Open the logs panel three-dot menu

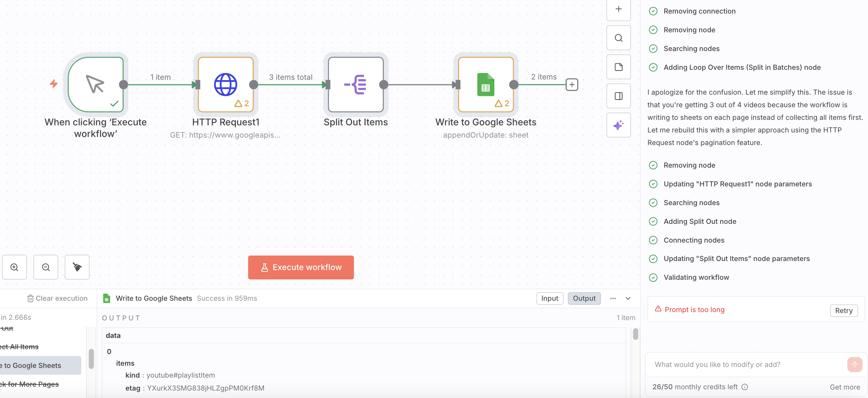(x=613, y=298)
